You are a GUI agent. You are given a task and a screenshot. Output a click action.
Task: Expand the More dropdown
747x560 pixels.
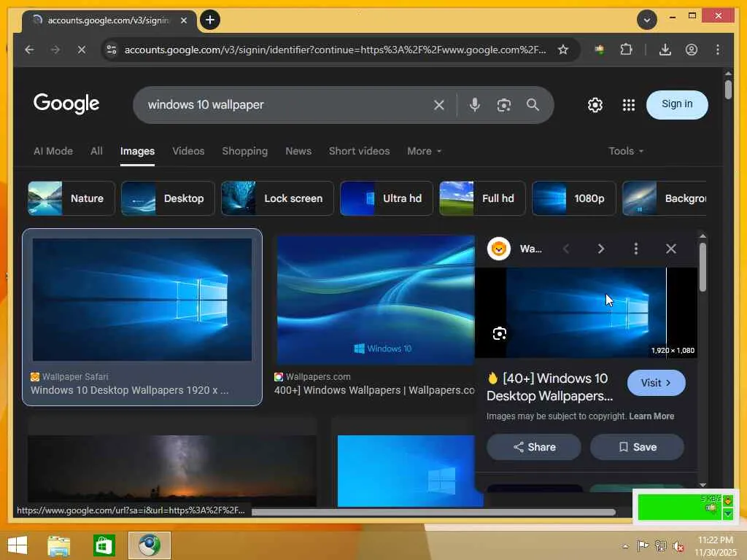coord(424,151)
